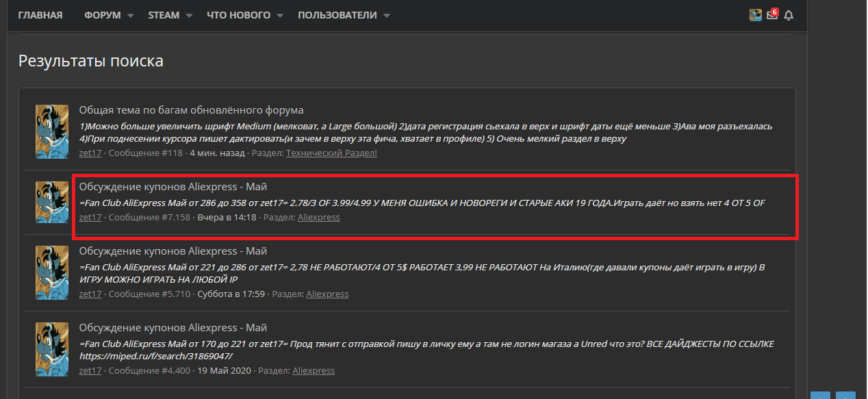The height and width of the screenshot is (399, 868).
Task: Click the avatar beside message #7.158 result
Action: coord(52,202)
